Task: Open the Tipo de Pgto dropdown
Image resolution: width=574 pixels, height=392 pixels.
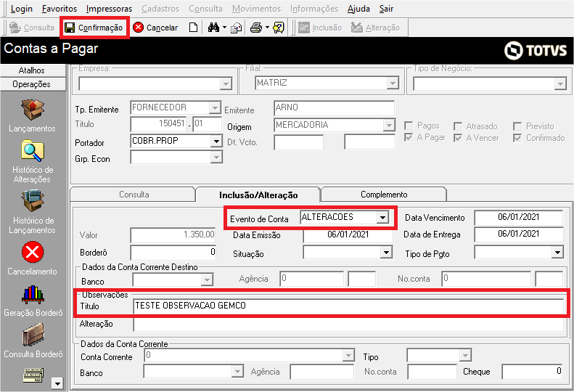Action: tap(557, 252)
